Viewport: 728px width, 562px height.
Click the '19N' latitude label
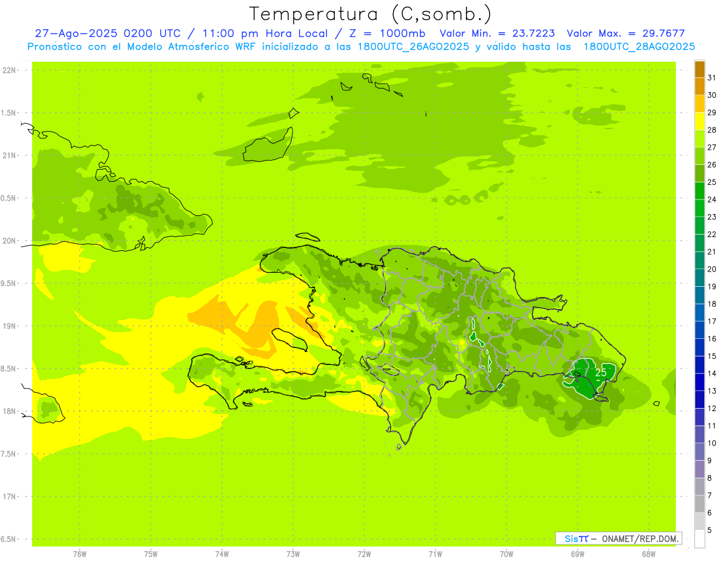point(9,326)
